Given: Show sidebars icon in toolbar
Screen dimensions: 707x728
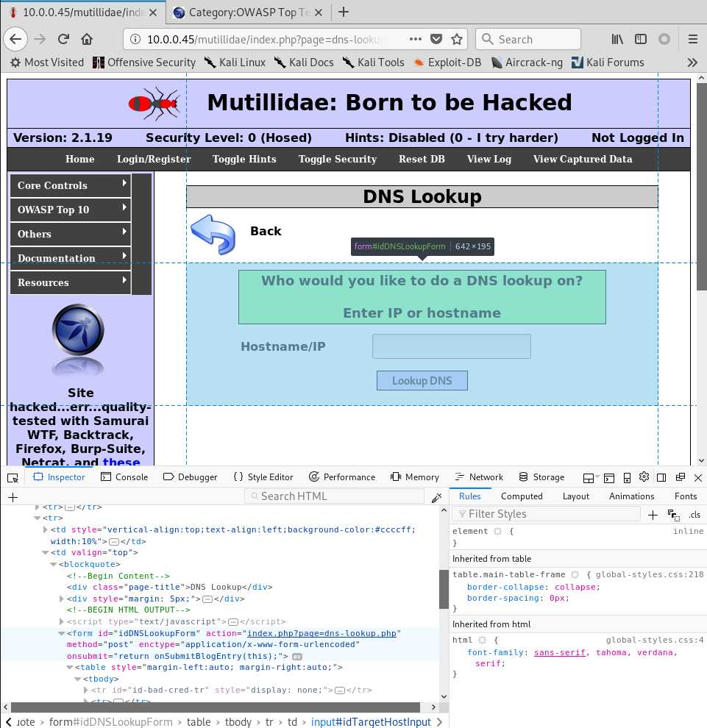Looking at the screenshot, I should pos(641,39).
